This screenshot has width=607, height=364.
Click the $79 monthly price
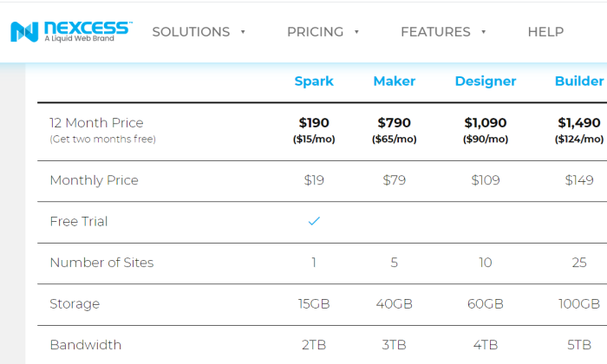click(394, 180)
